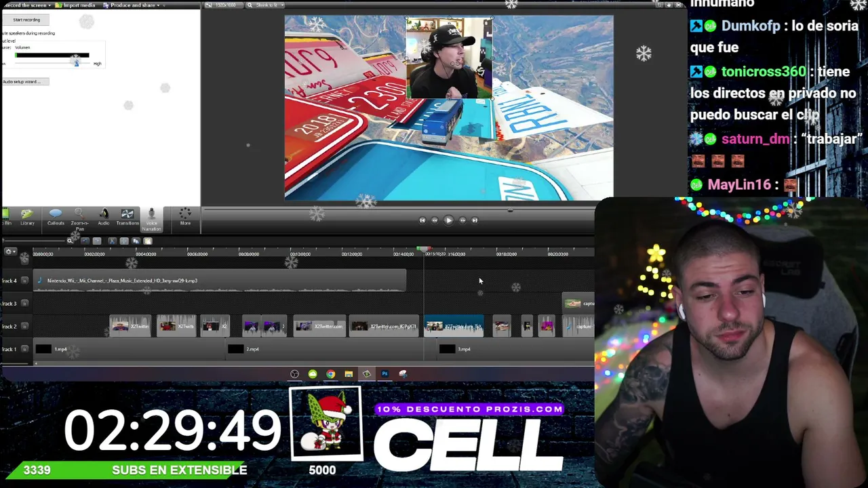The height and width of the screenshot is (488, 868).
Task: Select the 1.mp4 clip on Track 1
Action: tap(129, 349)
